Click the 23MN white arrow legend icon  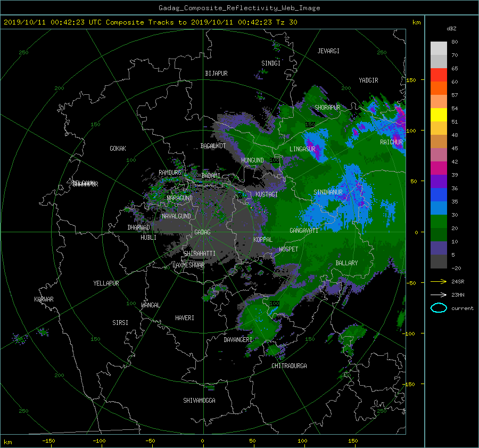(x=439, y=295)
